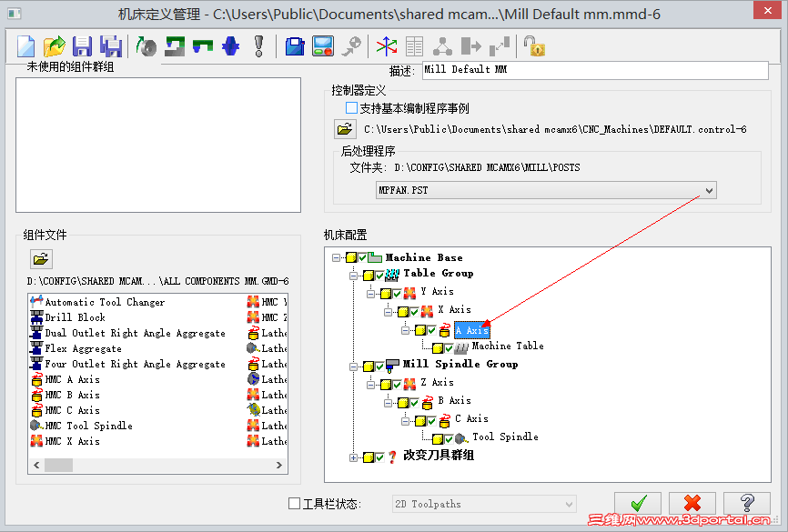Collapse the X Axis node

click(388, 312)
